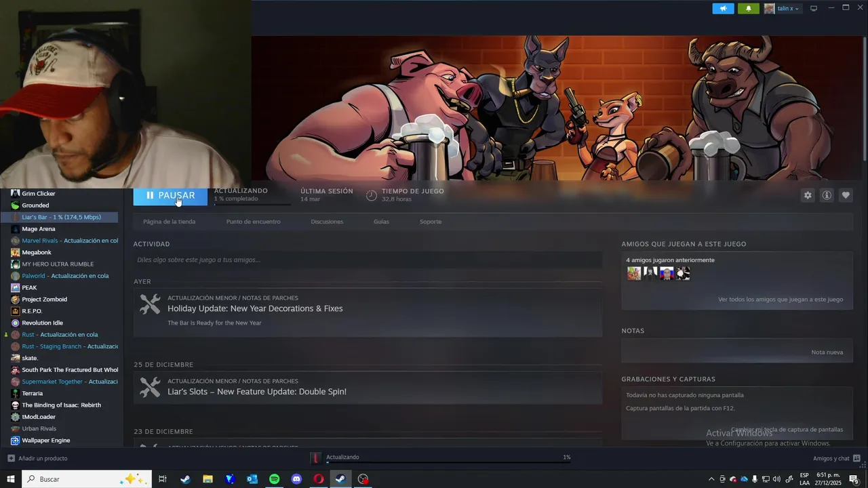Select Liar's Bar in library list
Viewport: 868px width, 488px height.
point(61,217)
